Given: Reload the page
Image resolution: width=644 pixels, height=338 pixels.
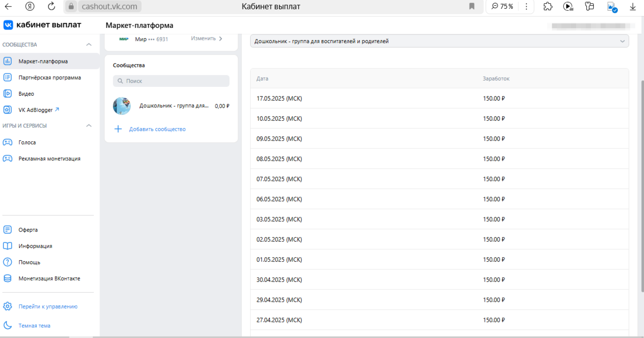Looking at the screenshot, I should tap(51, 6).
